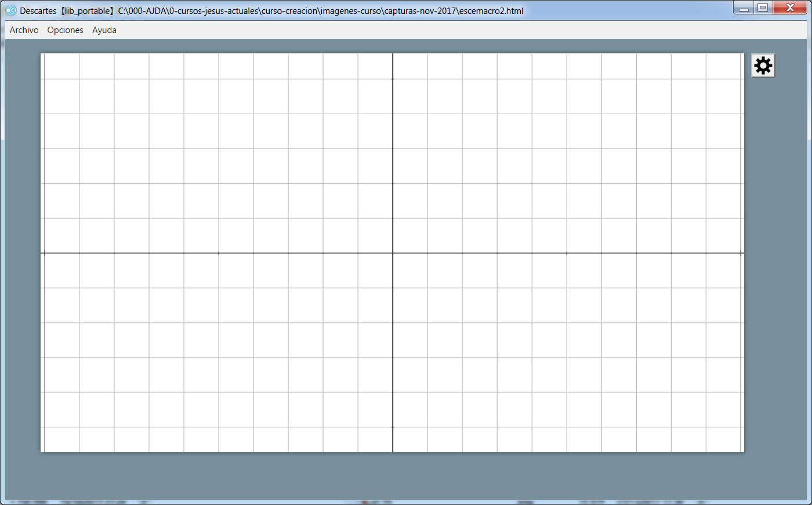Open the scene configuration gear icon

[x=763, y=66]
